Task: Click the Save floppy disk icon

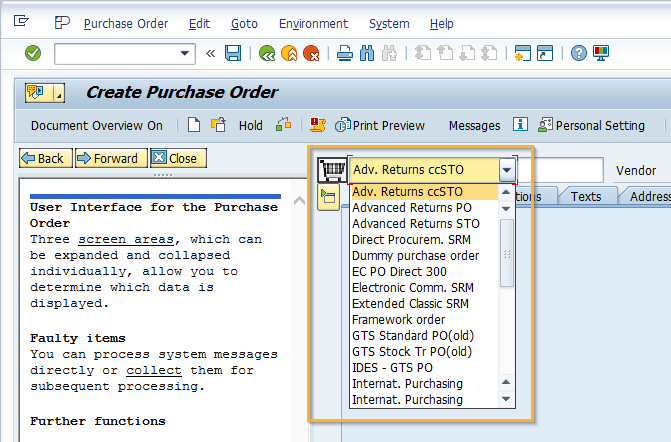Action: [233, 53]
